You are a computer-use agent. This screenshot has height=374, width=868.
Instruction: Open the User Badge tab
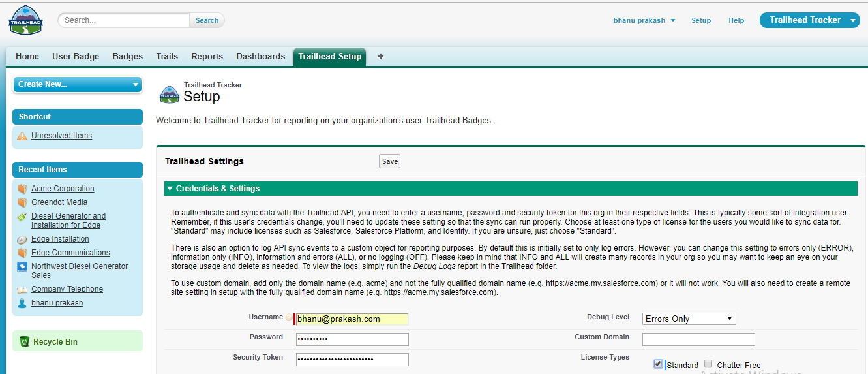(76, 57)
